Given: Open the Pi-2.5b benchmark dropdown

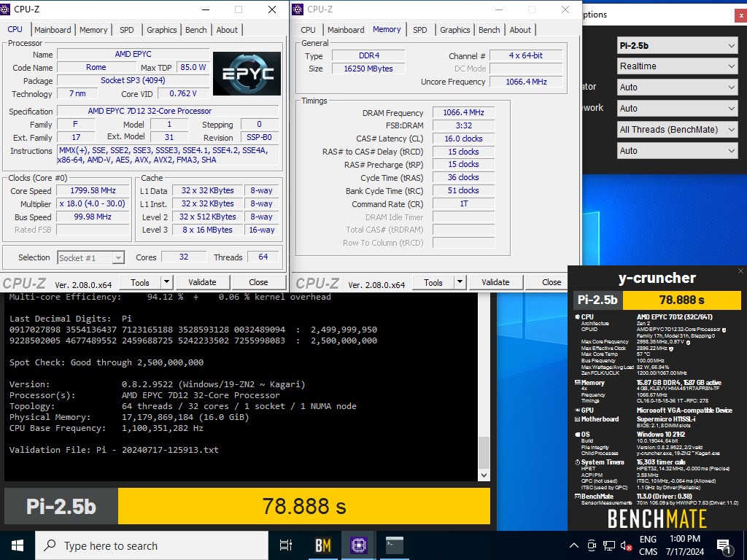Looking at the screenshot, I should pyautogui.click(x=677, y=46).
